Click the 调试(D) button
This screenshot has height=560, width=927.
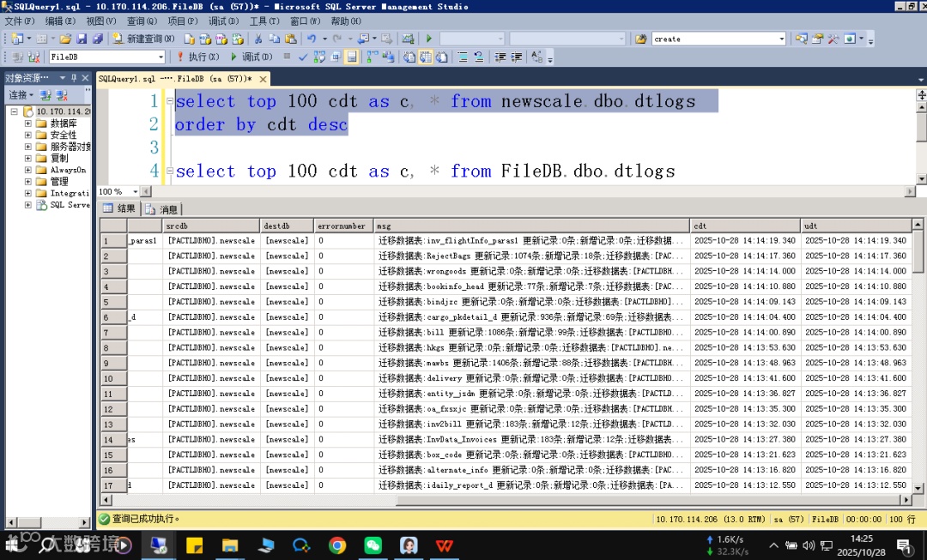pyautogui.click(x=251, y=57)
